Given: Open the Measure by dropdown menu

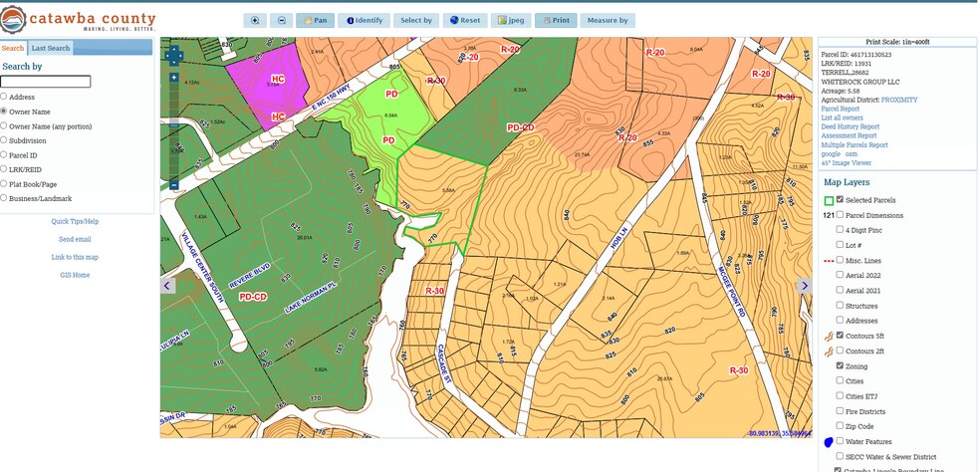Looking at the screenshot, I should tap(608, 20).
